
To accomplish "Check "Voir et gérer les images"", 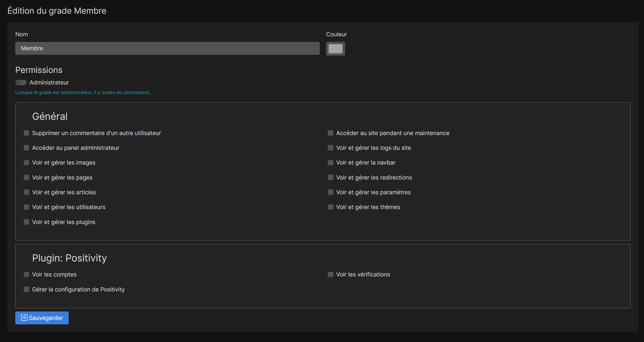I will point(26,162).
